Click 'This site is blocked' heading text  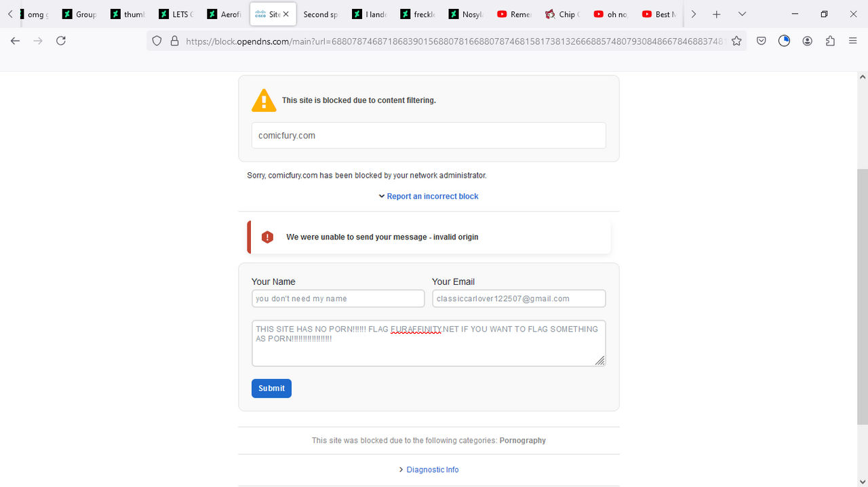359,100
